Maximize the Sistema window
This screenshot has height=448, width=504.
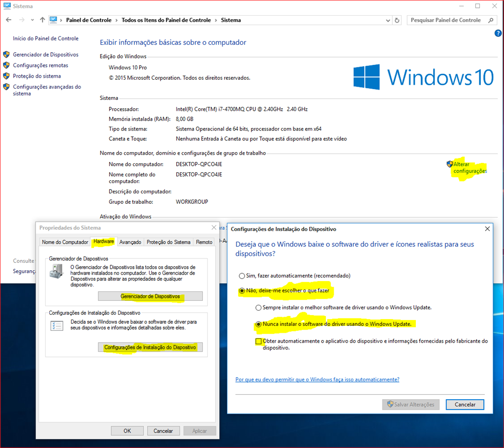477,6
